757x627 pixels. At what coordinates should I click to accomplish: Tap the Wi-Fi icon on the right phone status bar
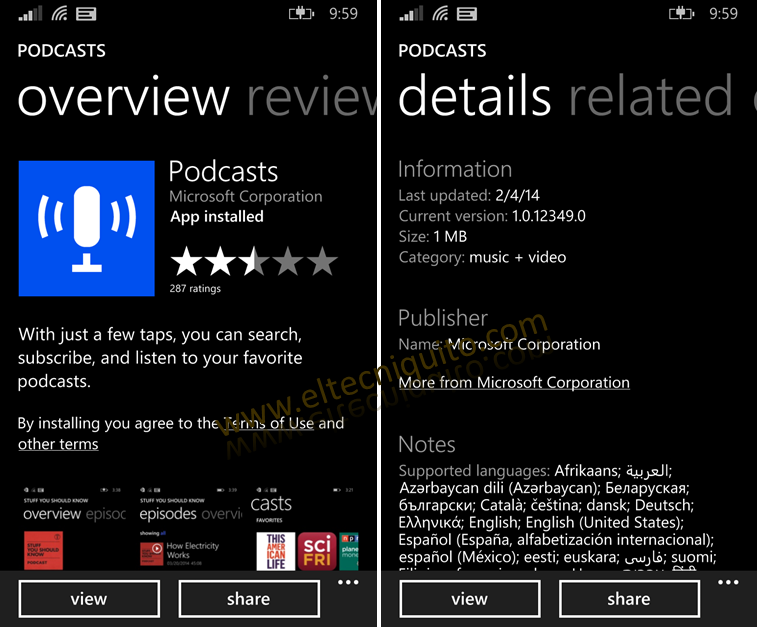click(440, 13)
